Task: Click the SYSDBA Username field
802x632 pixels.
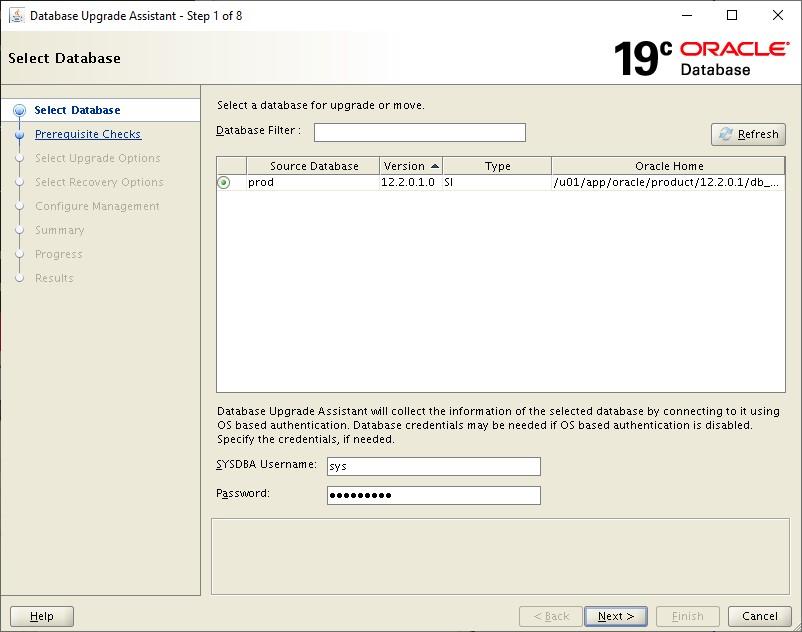Action: pyautogui.click(x=434, y=465)
